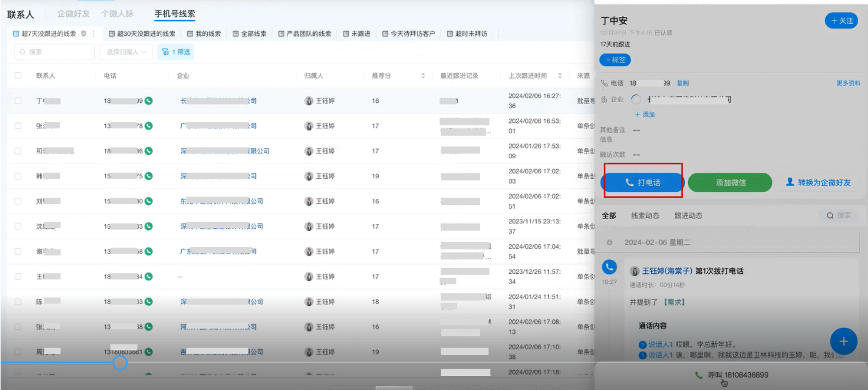868x390 pixels.
Task: Toggle the select-all checkbox in table header
Action: pos(18,76)
